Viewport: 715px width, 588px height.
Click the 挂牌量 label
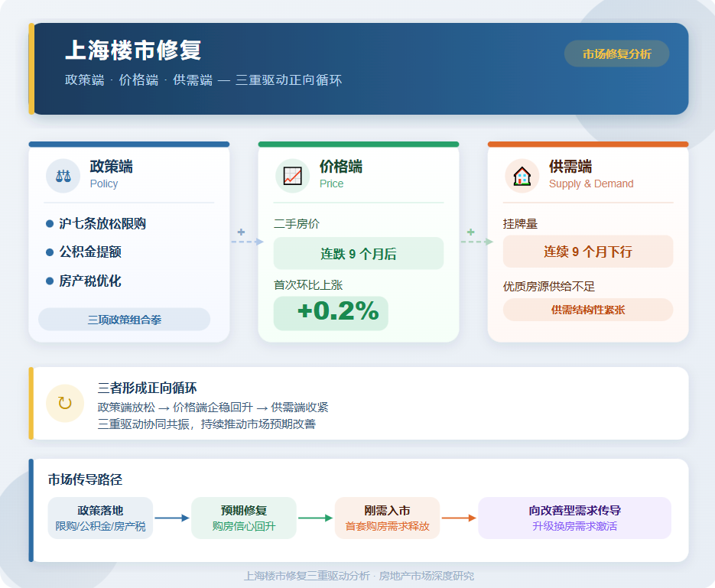click(520, 224)
